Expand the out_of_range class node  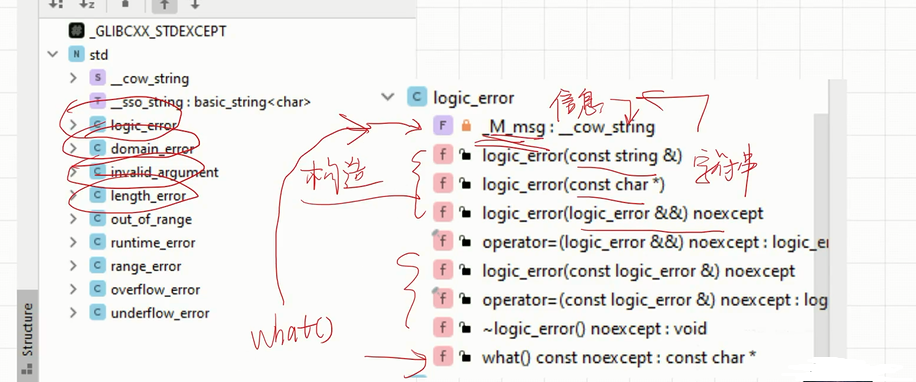pos(73,219)
